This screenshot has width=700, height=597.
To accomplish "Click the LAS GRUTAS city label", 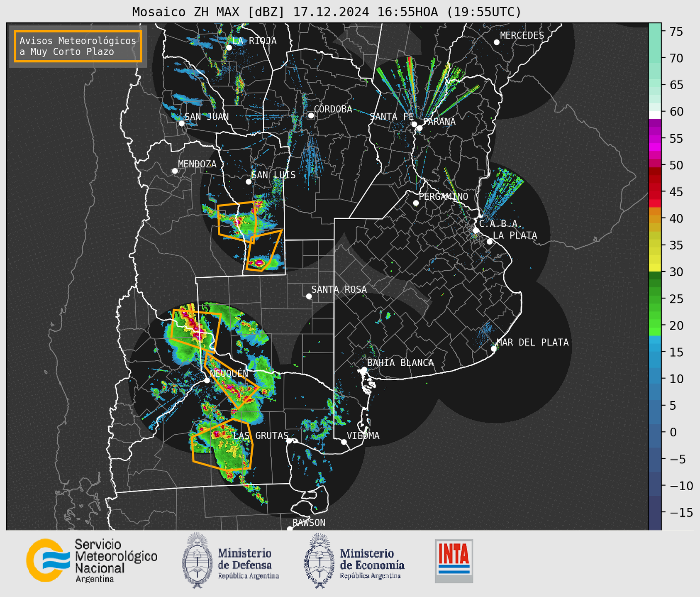I will pyautogui.click(x=261, y=436).
